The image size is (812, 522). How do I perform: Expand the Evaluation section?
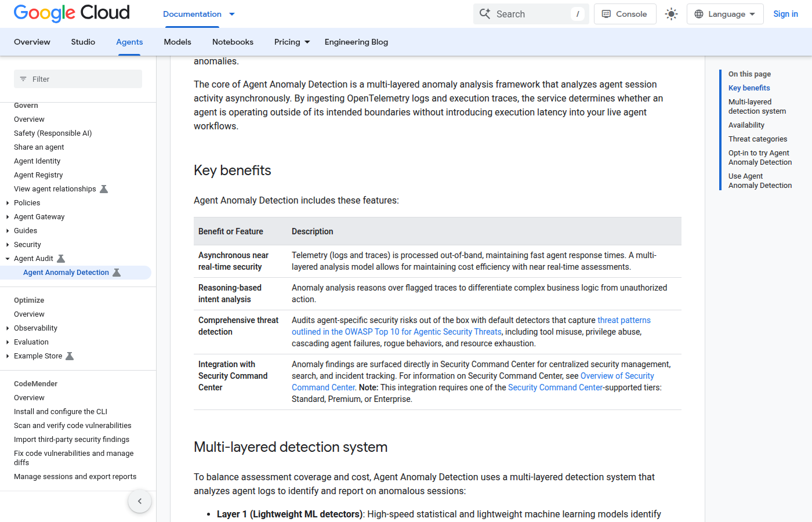click(8, 342)
